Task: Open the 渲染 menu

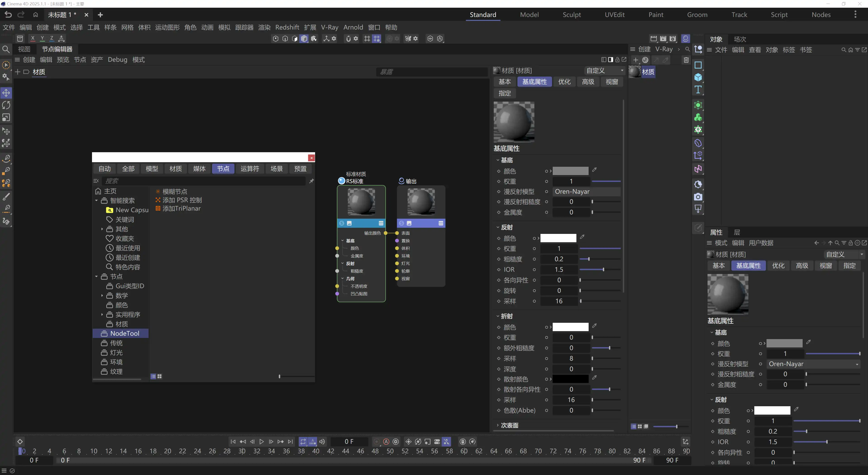Action: [264, 27]
